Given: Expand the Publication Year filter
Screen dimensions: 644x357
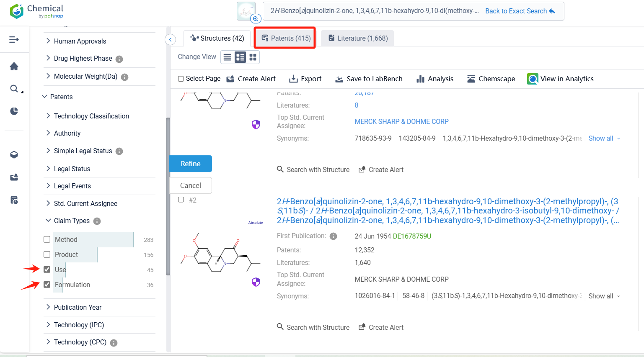Looking at the screenshot, I should (78, 307).
